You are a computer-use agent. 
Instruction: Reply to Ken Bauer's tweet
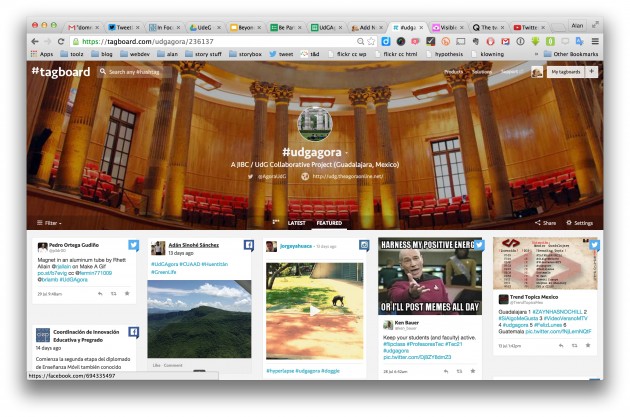446,371
